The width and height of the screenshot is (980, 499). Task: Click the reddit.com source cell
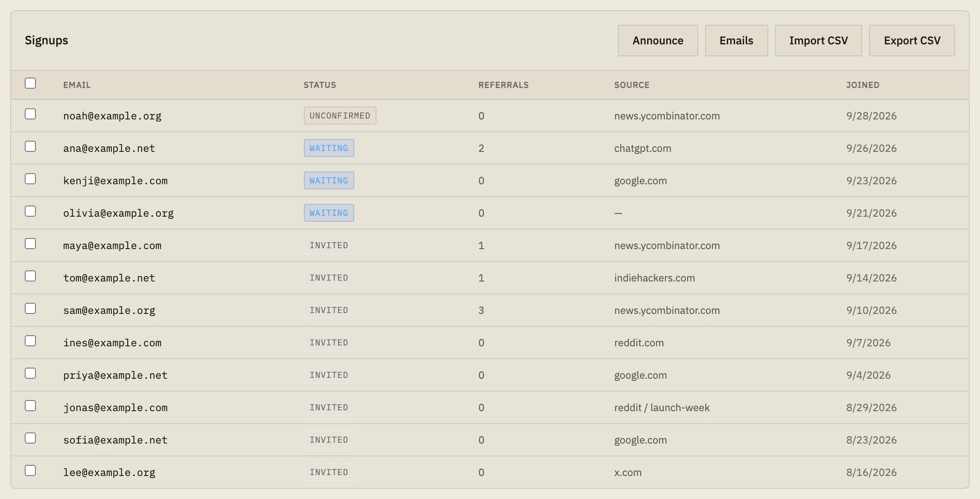(x=639, y=343)
